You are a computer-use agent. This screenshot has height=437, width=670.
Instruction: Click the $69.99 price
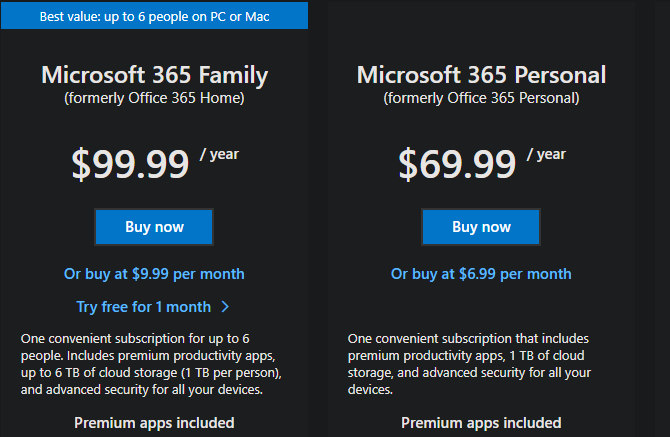point(457,163)
